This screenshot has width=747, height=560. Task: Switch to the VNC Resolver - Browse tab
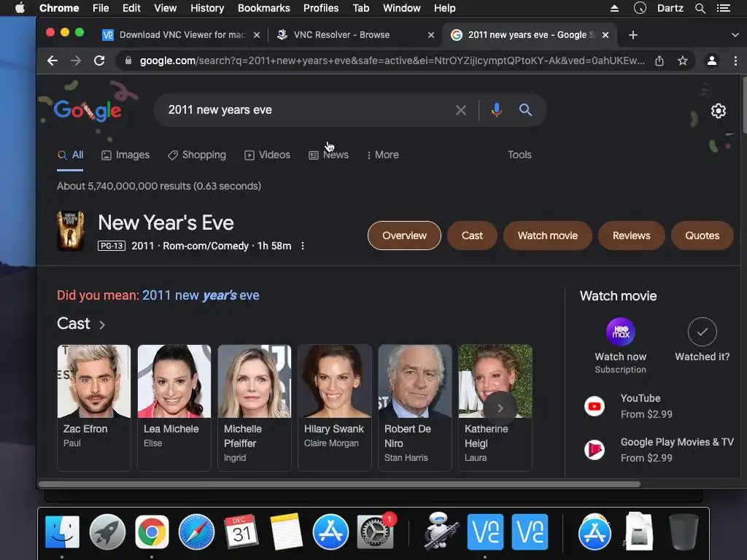tap(355, 35)
